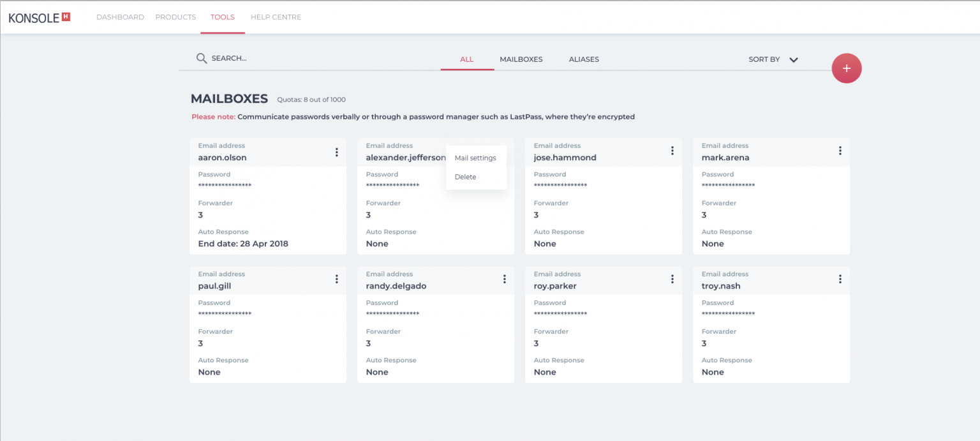Click Delete in the open context menu
The height and width of the screenshot is (441, 980).
[465, 177]
